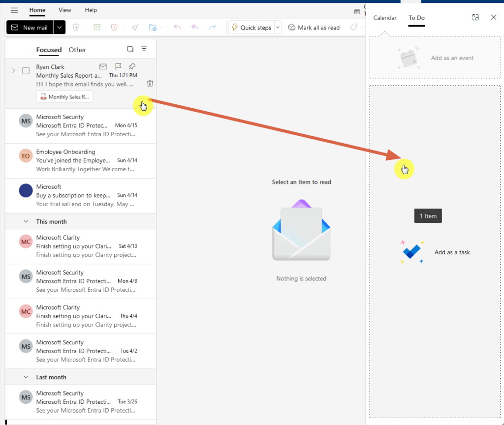
Task: Open Microsoft Clarity email dated Sat 4/13
Action: (81, 246)
